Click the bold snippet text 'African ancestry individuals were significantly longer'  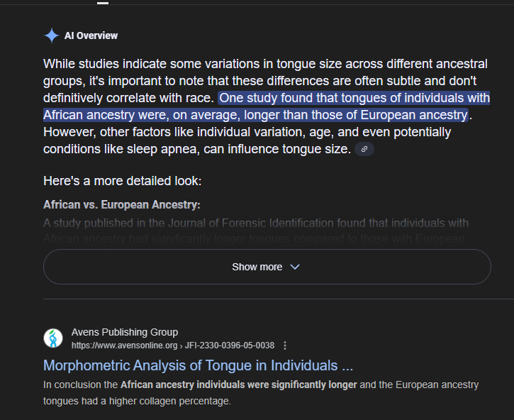point(239,385)
